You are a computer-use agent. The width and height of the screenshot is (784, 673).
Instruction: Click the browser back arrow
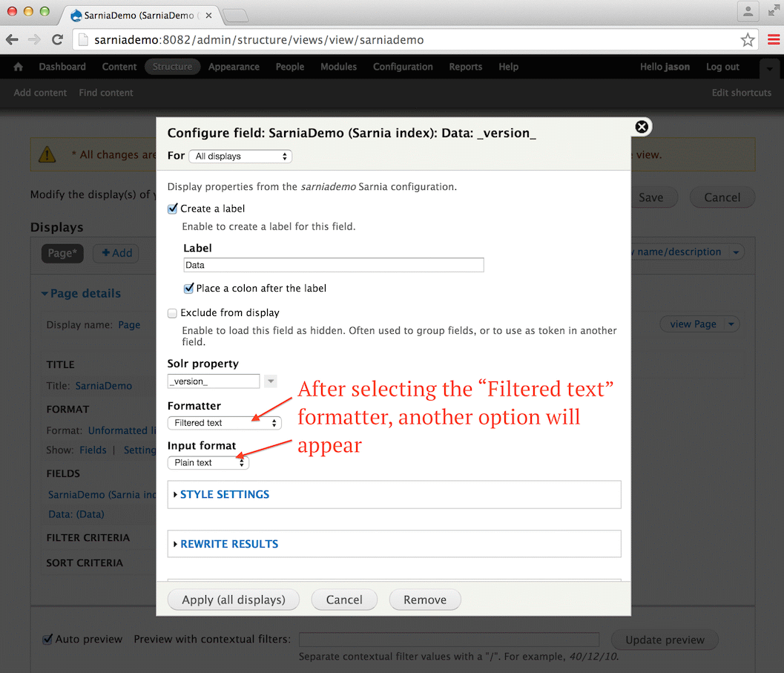pyautogui.click(x=13, y=40)
